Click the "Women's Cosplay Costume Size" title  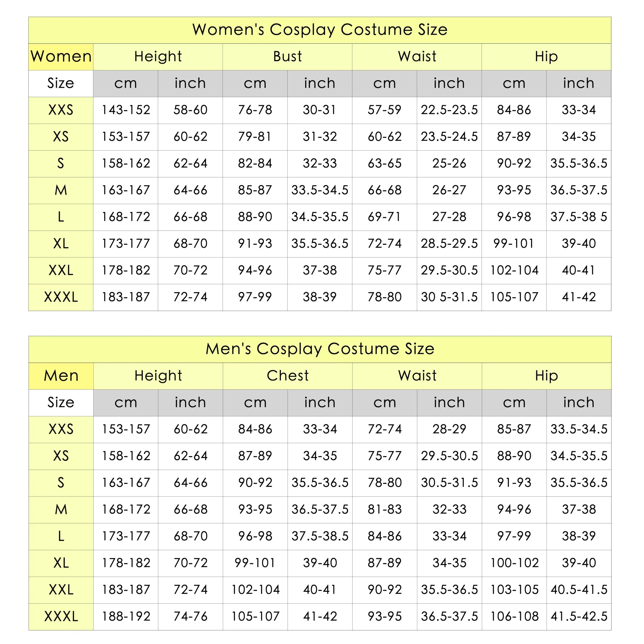(x=320, y=30)
